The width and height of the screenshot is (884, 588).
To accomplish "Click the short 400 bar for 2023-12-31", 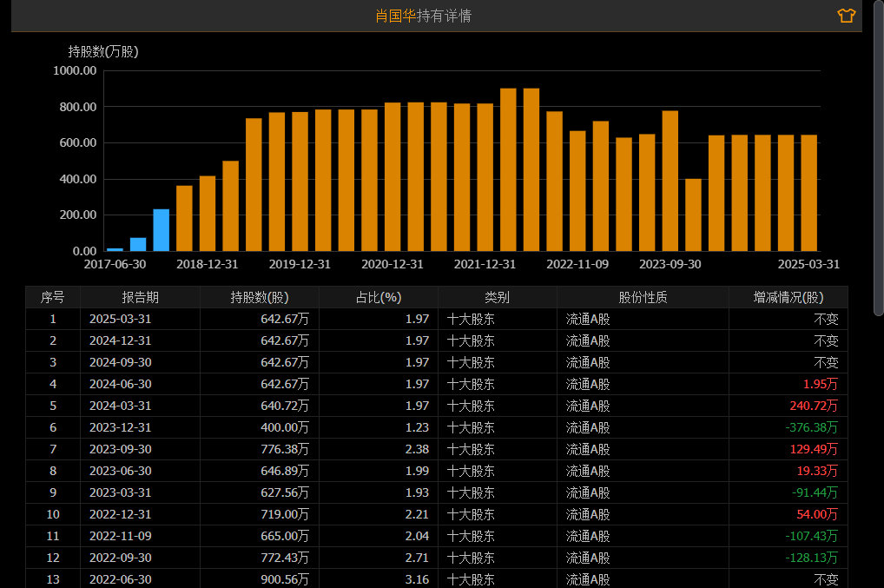I will pyautogui.click(x=694, y=215).
